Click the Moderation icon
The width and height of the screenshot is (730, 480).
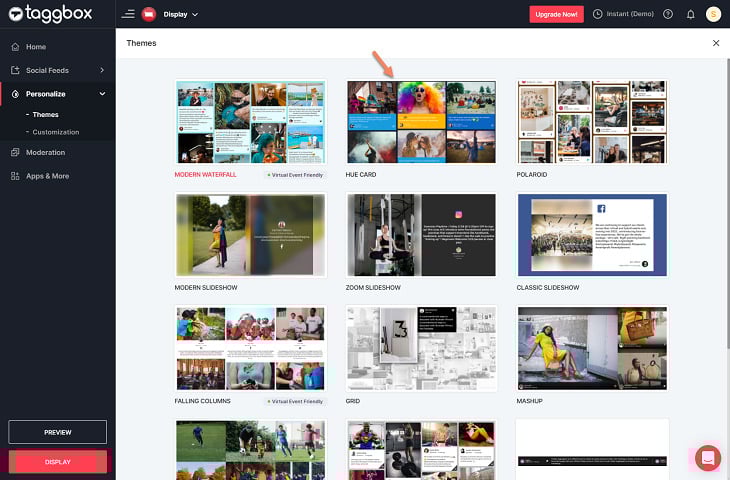tap(15, 152)
